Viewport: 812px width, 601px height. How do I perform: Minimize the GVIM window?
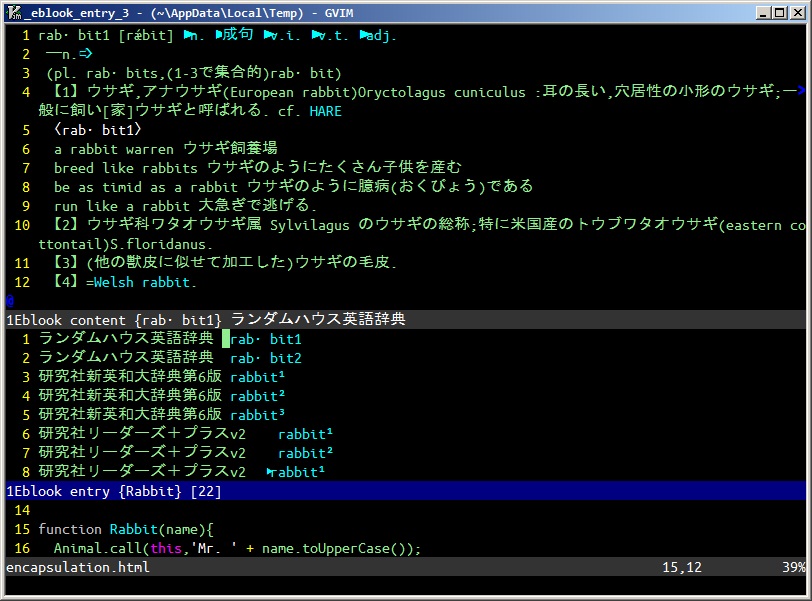762,13
